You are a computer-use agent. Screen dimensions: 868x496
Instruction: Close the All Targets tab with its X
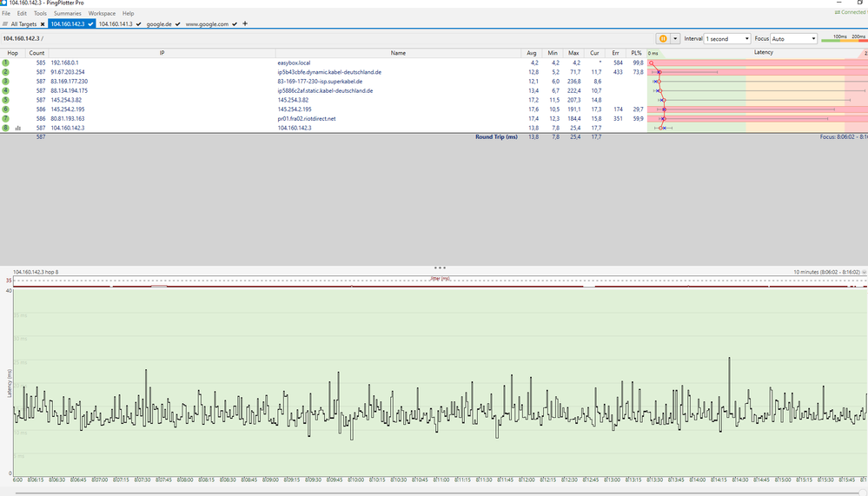point(43,24)
